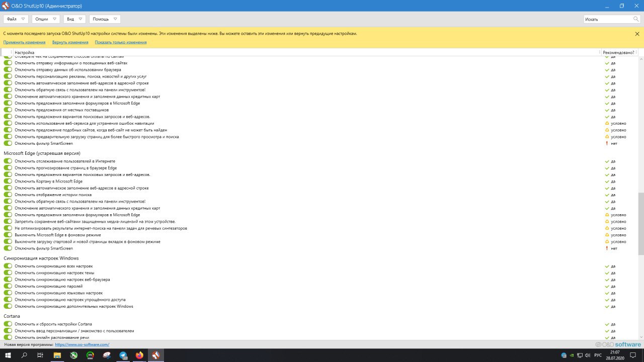Click row text 'Отключить ввод персонализации / знакомство с пользователем'

pos(74,331)
